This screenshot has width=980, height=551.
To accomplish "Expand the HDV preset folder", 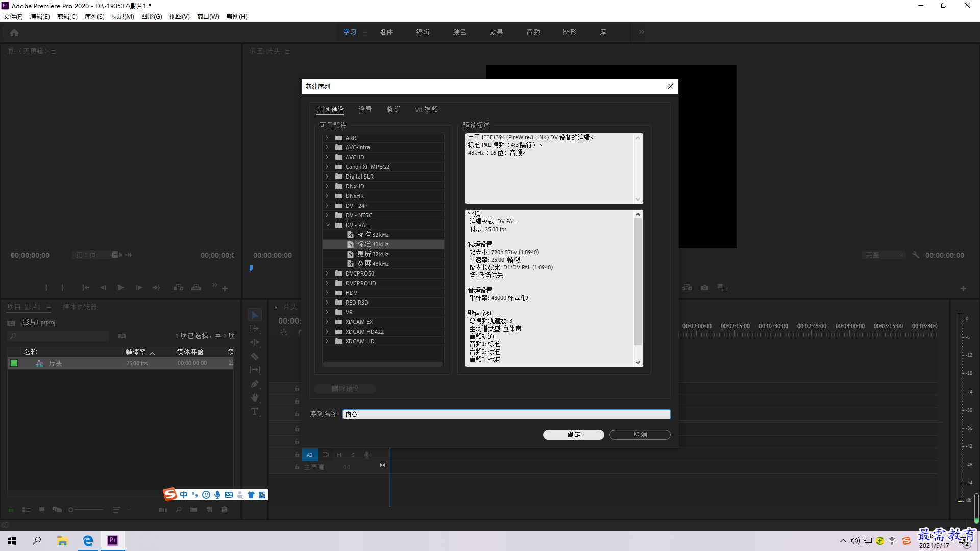I will (327, 293).
